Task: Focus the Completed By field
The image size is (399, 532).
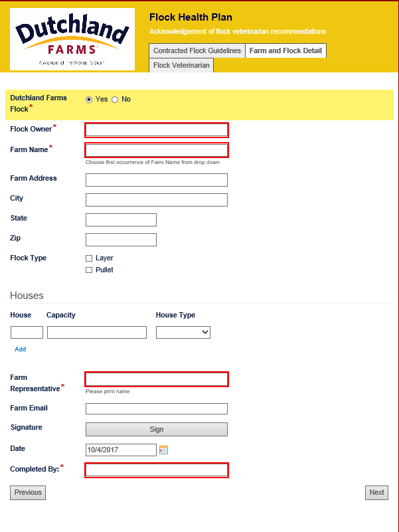Action: tap(157, 470)
